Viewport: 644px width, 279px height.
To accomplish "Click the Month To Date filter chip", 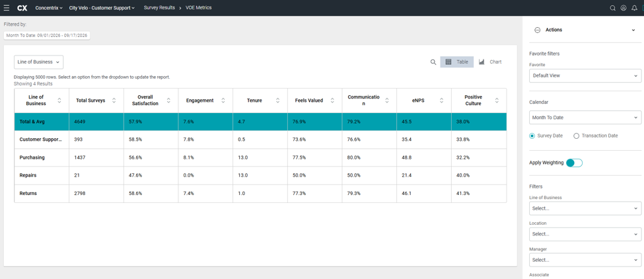I will click(x=47, y=36).
